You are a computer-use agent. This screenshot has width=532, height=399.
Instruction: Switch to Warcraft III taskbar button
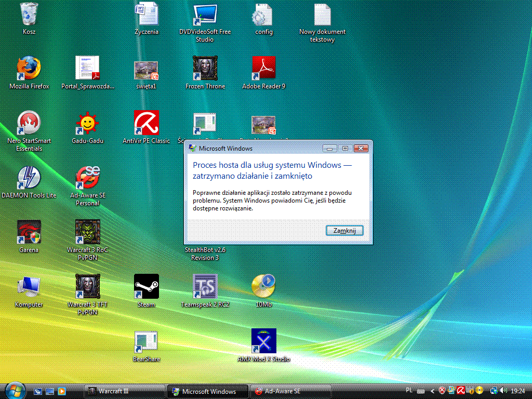124,391
